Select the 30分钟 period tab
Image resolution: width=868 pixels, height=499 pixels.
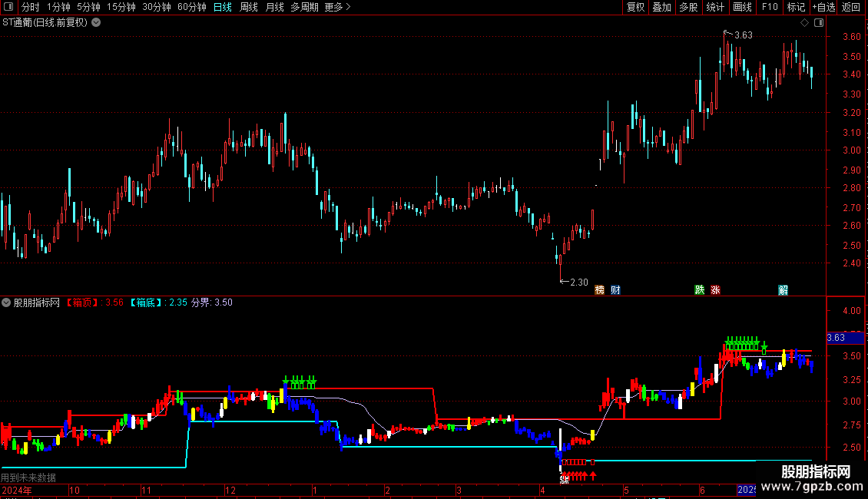[157, 7]
